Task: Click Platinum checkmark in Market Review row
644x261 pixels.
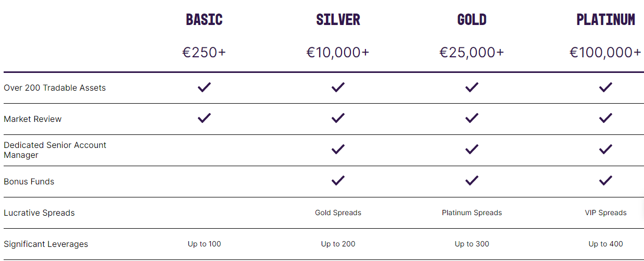Action: coord(605,119)
